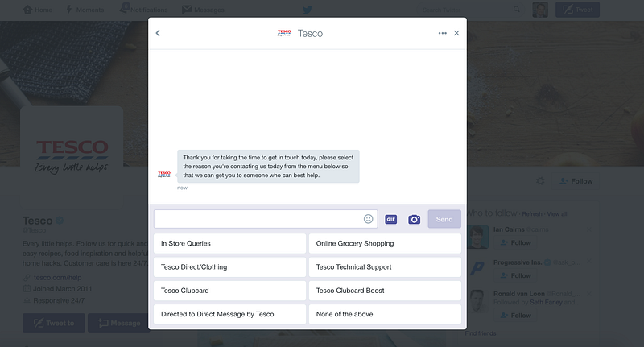
Task: Follow the Tesco account
Action: 576,181
